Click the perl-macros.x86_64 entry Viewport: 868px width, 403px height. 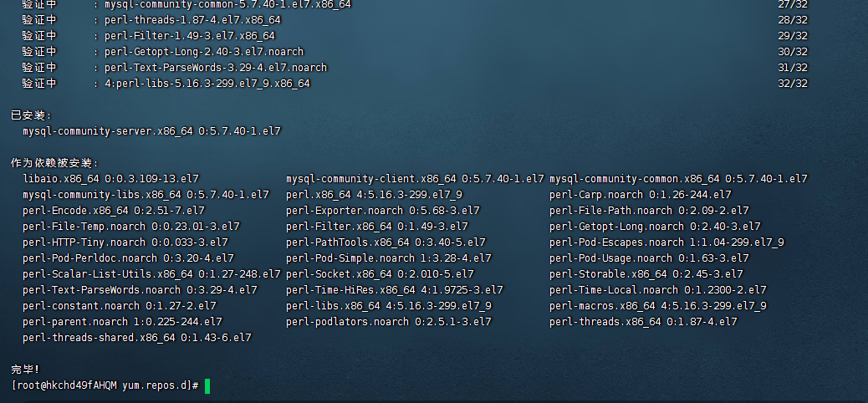658,306
